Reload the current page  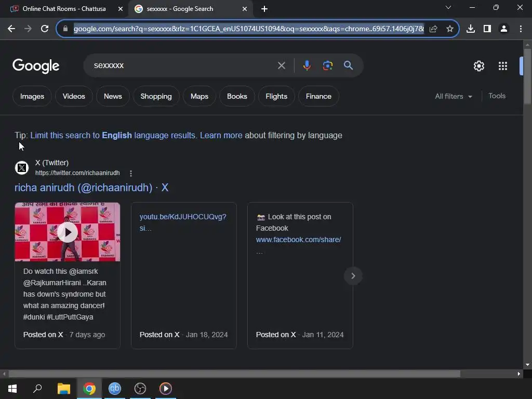(45, 29)
